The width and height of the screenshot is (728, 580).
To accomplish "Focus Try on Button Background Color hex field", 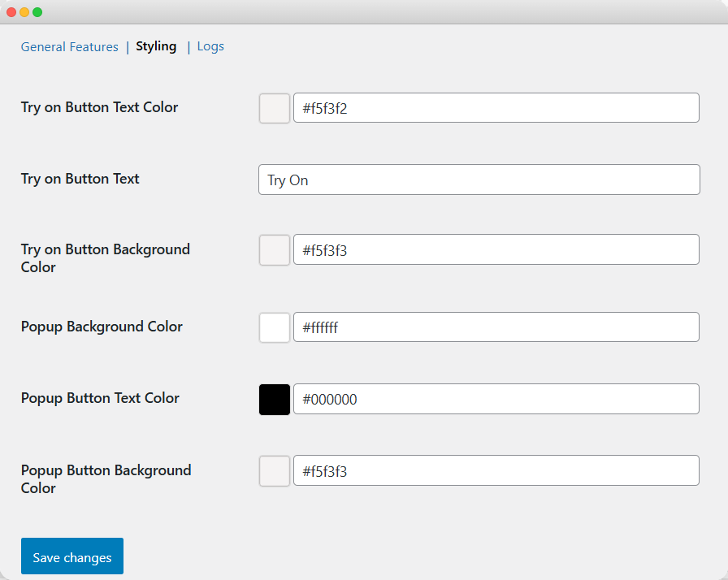I will (496, 250).
